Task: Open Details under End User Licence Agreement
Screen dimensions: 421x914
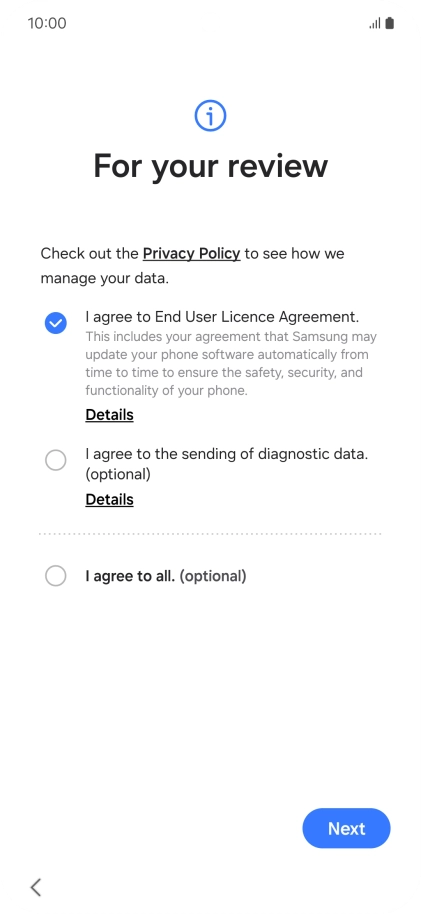Action: (110, 414)
